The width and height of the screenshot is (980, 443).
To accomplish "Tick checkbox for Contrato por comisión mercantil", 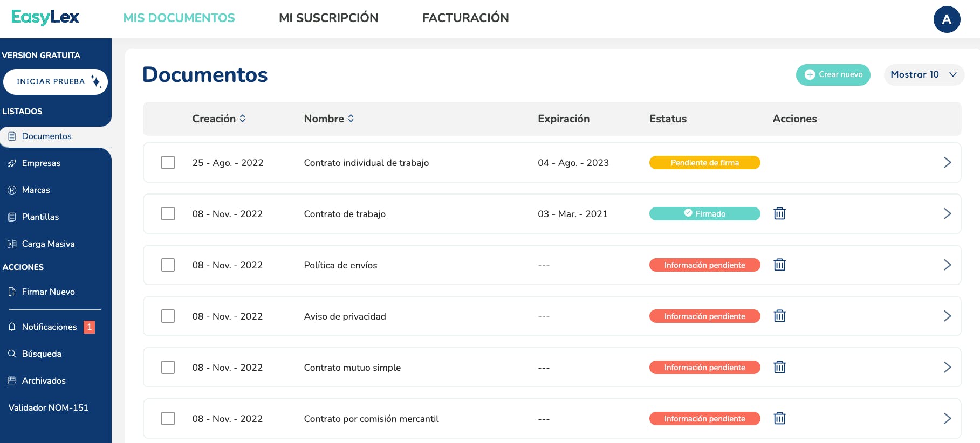I will (168, 418).
